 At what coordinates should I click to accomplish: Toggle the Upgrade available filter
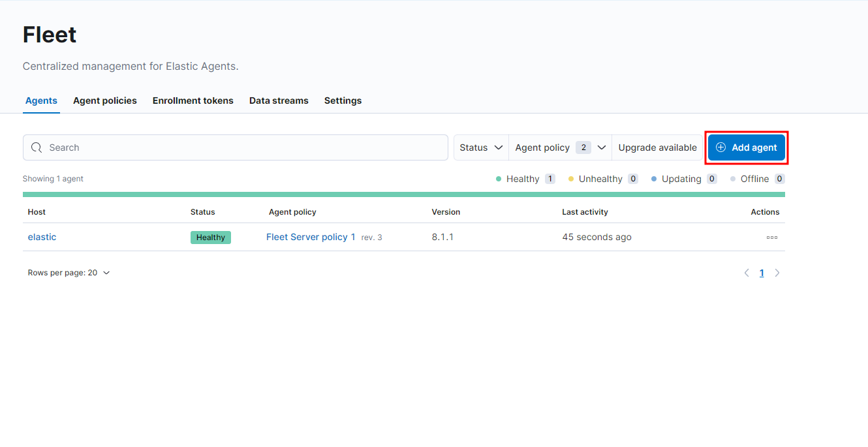click(657, 147)
